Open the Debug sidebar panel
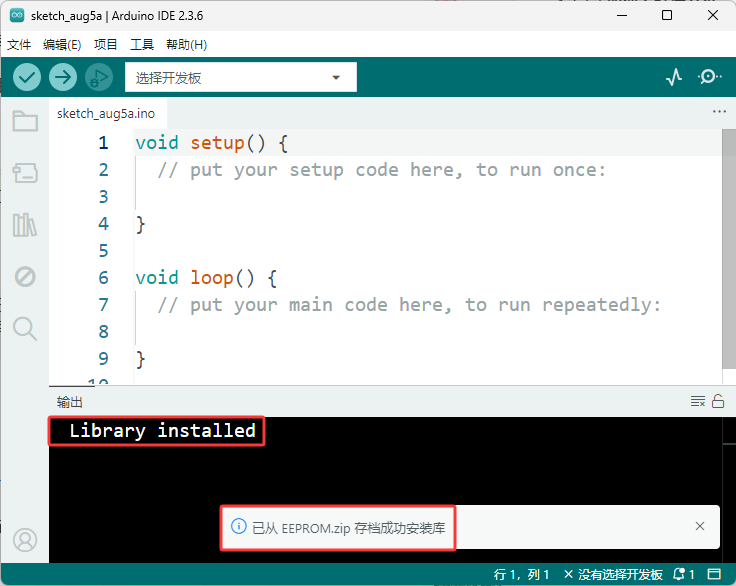This screenshot has width=736, height=586. (25, 277)
